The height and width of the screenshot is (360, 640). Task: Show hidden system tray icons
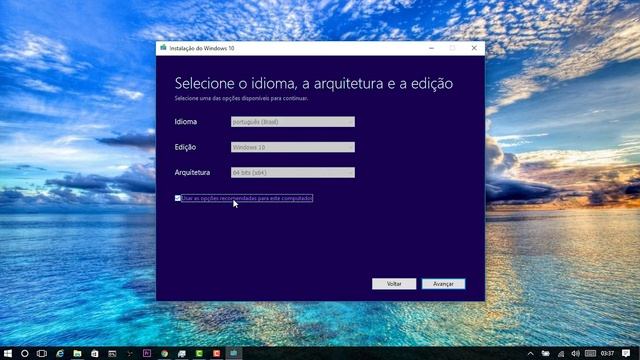click(531, 353)
